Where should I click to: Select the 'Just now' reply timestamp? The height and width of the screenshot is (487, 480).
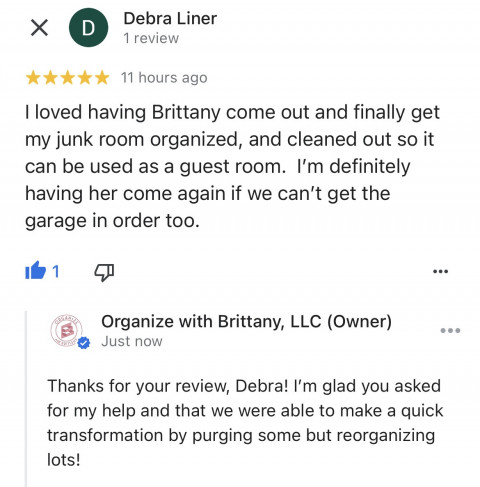tap(132, 341)
